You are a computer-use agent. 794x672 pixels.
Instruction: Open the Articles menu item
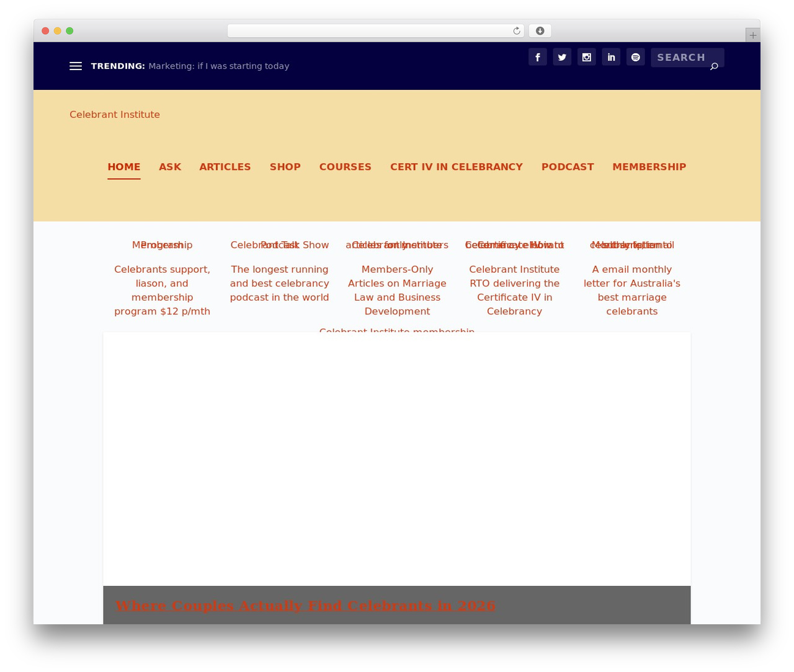225,167
